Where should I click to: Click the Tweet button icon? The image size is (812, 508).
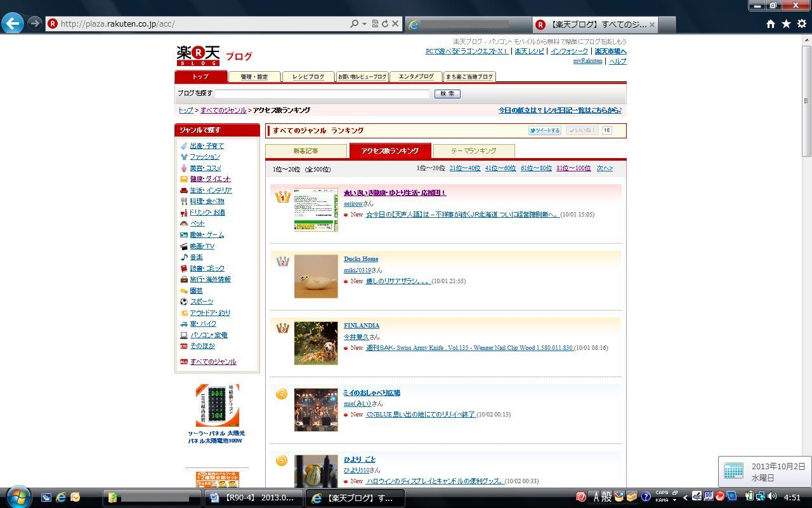pos(544,130)
